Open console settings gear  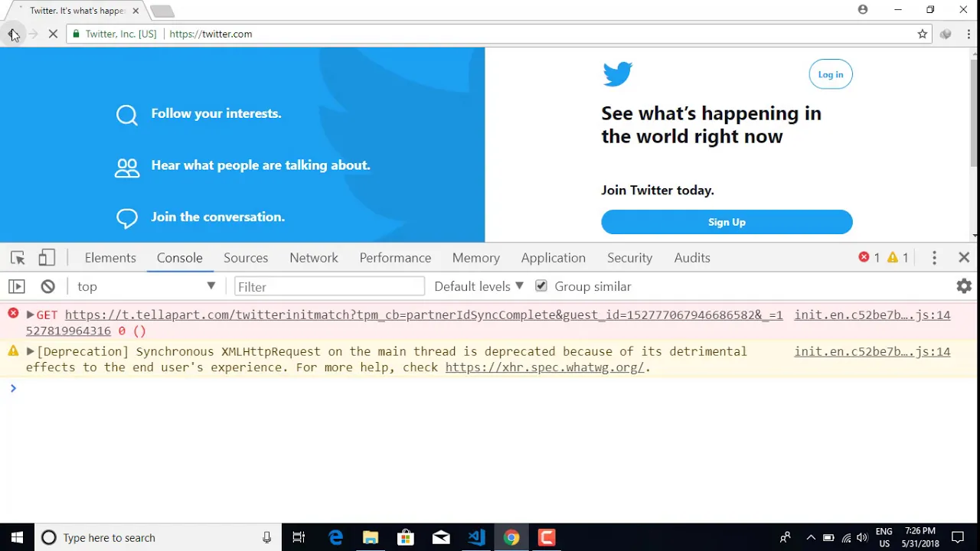[964, 286]
